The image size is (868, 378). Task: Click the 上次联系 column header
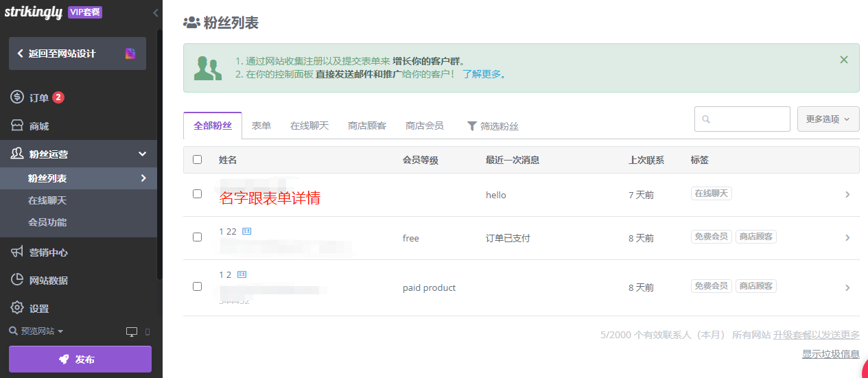[646, 160]
